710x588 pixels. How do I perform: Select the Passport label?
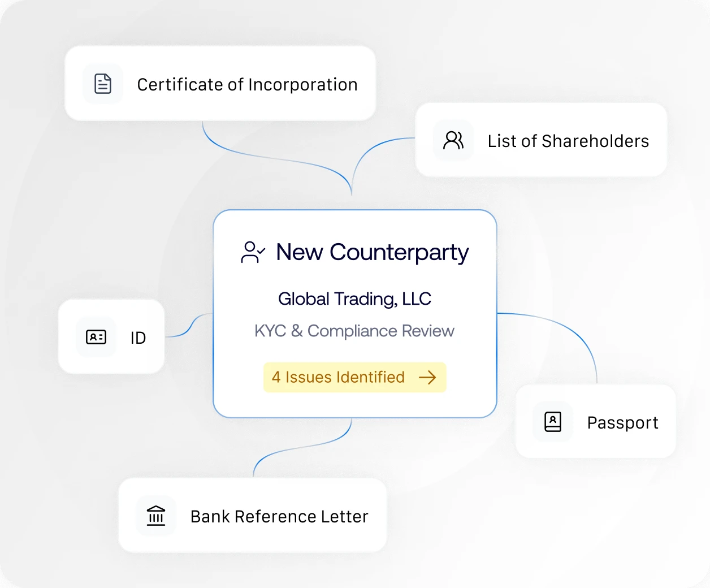click(x=622, y=422)
